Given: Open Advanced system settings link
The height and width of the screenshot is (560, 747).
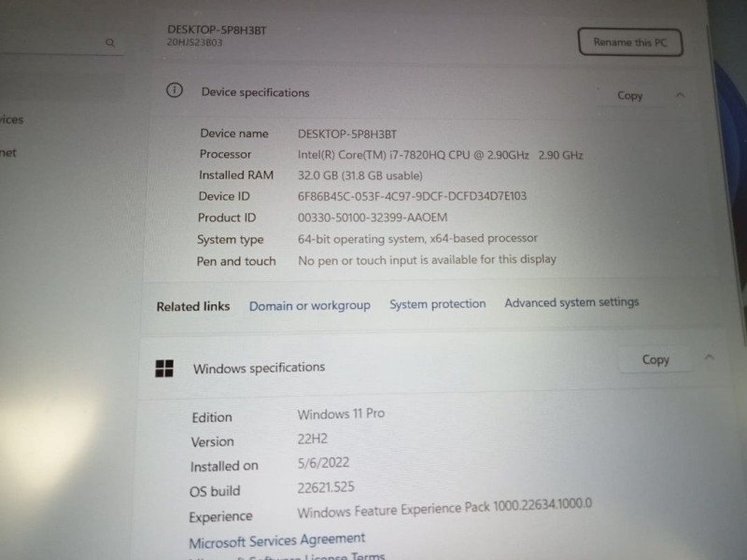Looking at the screenshot, I should (x=571, y=301).
